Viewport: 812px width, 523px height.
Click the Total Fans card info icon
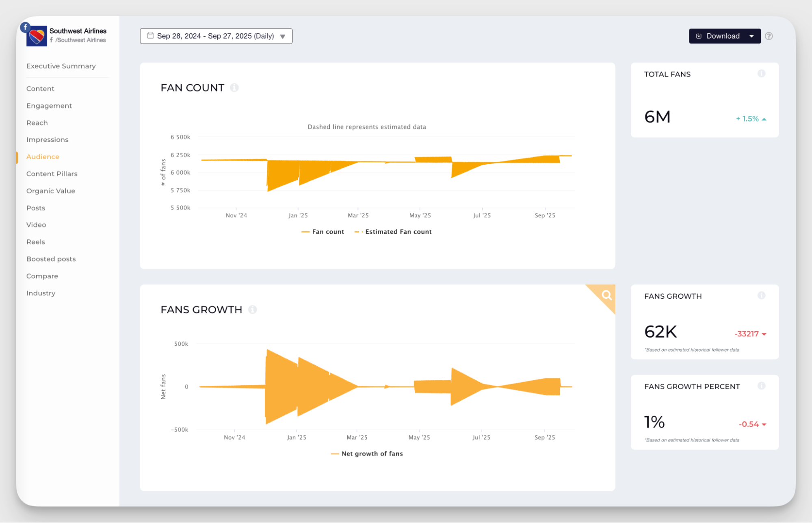[761, 74]
